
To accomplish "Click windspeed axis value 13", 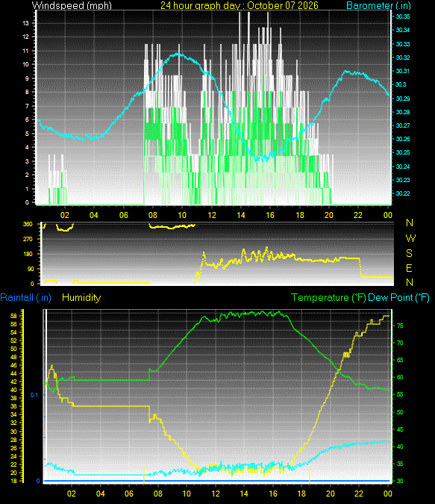I will point(25,23).
